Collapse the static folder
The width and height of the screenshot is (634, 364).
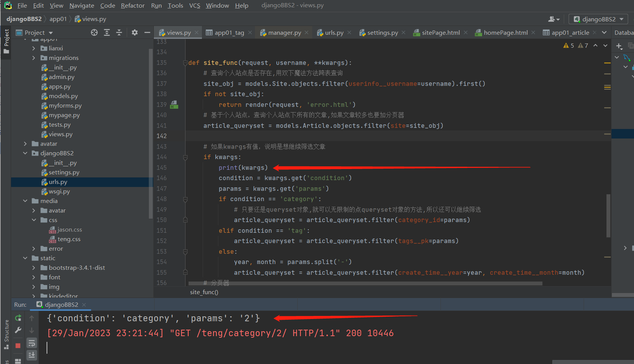click(25, 258)
